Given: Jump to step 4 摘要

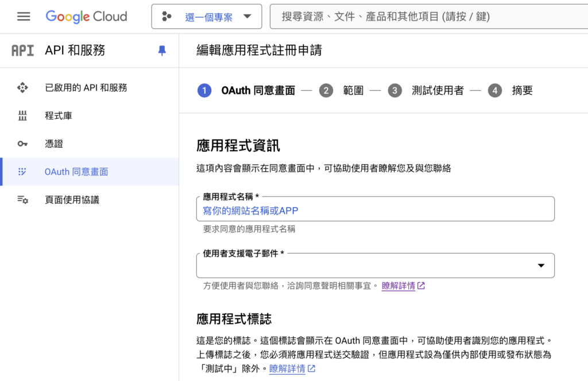Looking at the screenshot, I should [510, 90].
